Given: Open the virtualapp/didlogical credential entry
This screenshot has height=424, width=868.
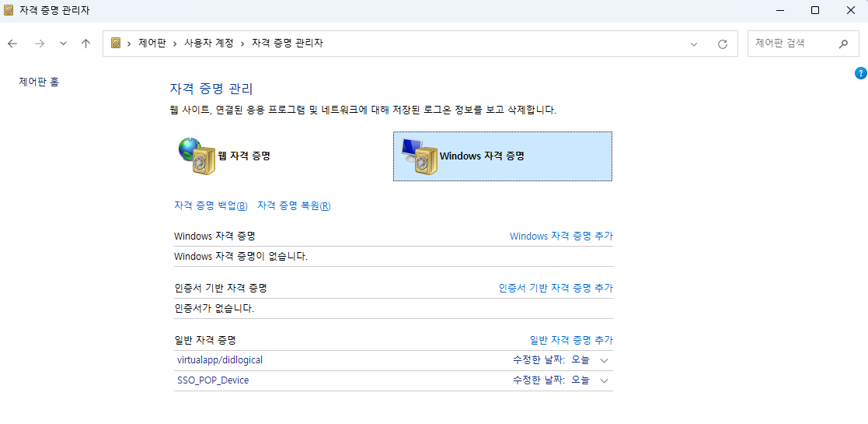Looking at the screenshot, I should (x=220, y=359).
